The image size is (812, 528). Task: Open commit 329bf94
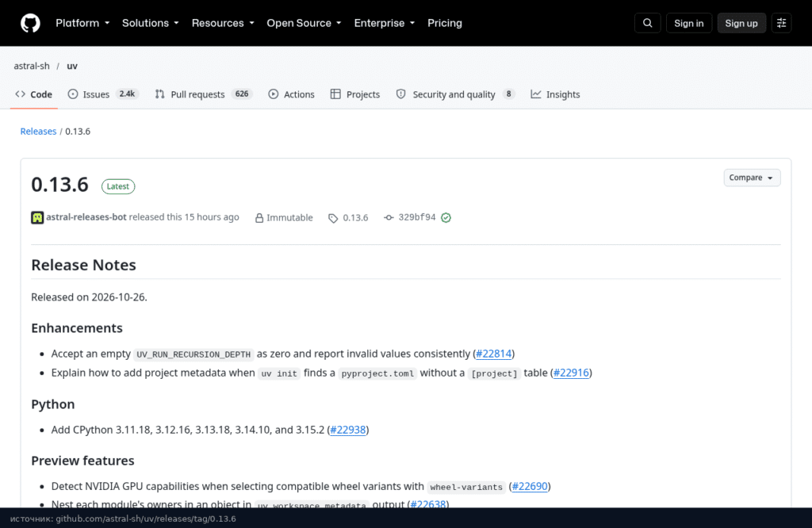417,217
